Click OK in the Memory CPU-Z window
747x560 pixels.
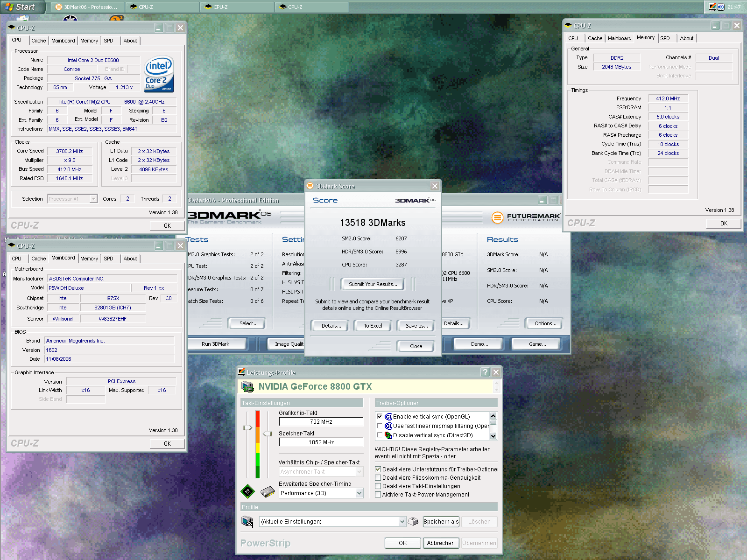(724, 223)
